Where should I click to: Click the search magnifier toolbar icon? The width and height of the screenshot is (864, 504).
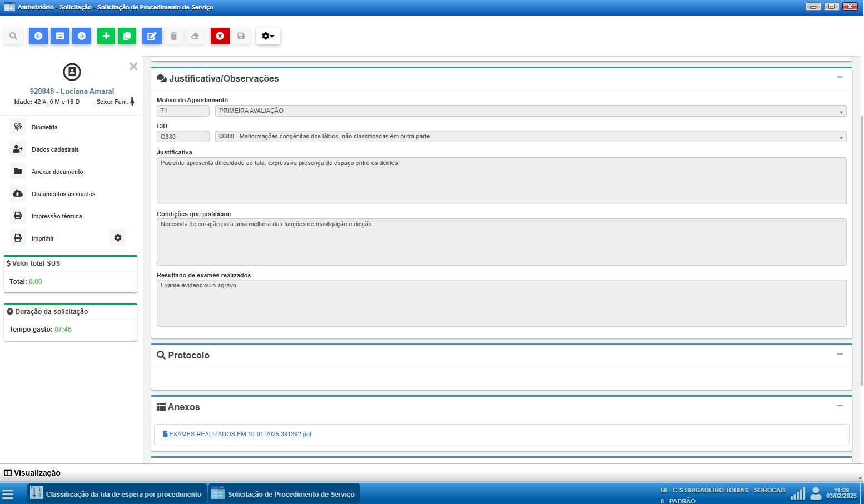13,36
